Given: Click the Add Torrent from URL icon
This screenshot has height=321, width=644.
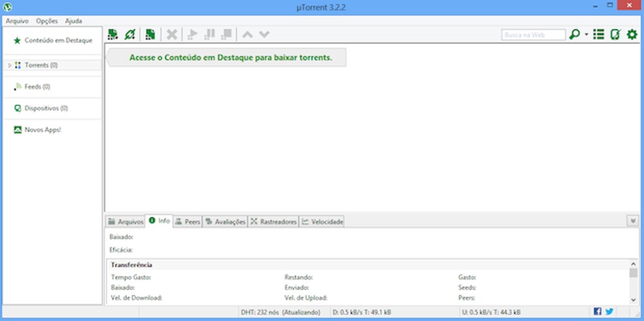Looking at the screenshot, I should [130, 35].
